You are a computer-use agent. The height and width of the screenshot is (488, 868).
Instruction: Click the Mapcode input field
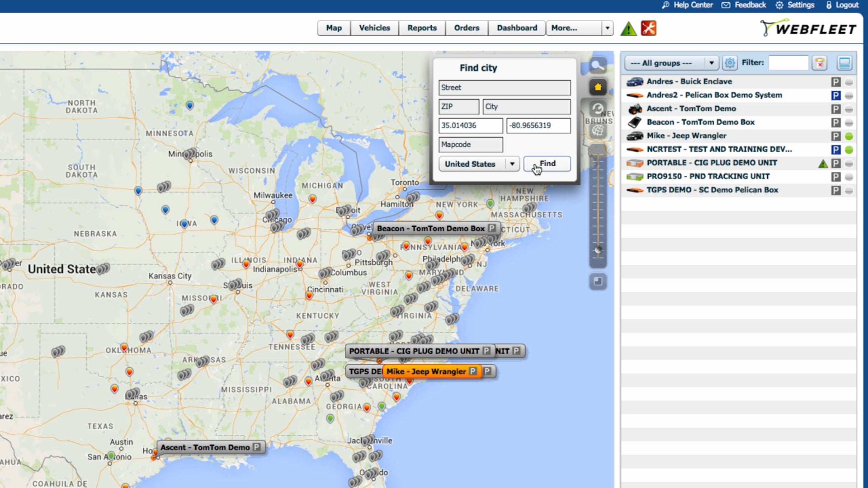tap(470, 145)
